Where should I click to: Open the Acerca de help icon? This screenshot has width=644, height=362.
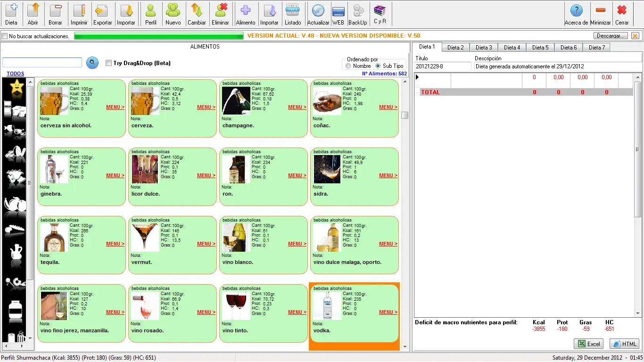pos(576,14)
